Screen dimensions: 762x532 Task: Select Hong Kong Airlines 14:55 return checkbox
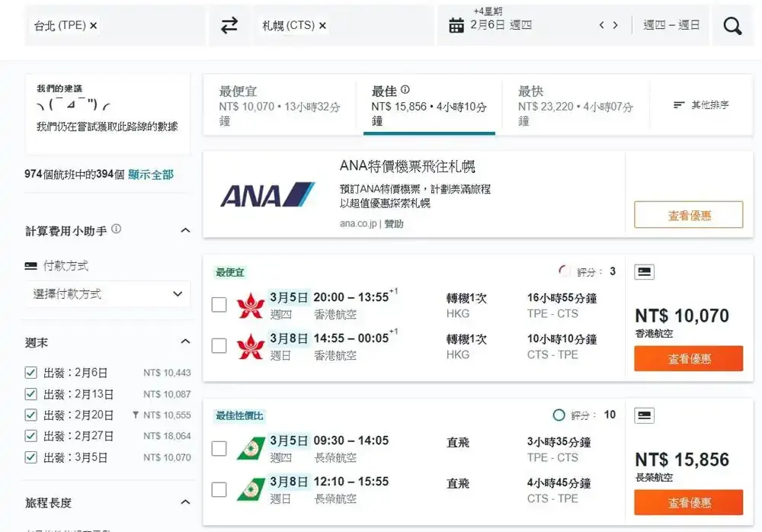point(219,346)
